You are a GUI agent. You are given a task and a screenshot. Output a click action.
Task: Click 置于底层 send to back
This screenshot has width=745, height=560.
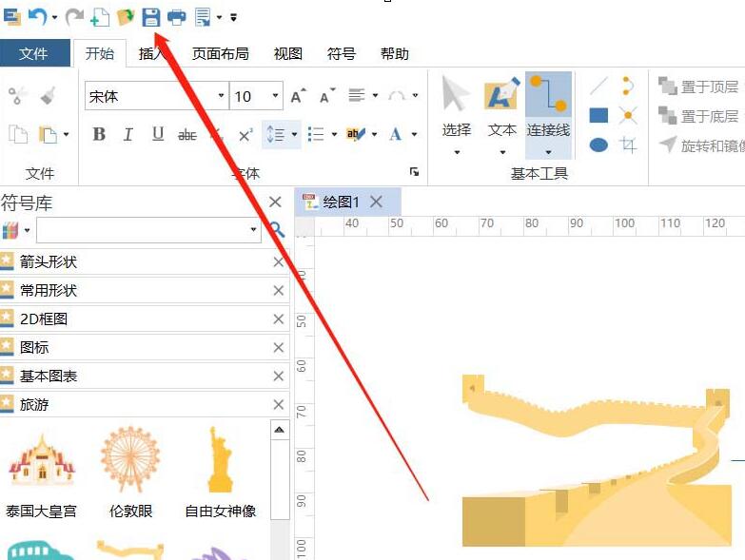[x=699, y=116]
